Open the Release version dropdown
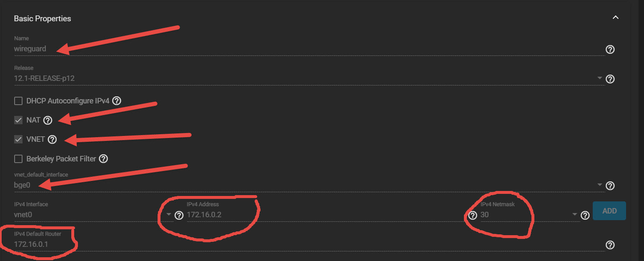This screenshot has height=261, width=644. pos(309,78)
